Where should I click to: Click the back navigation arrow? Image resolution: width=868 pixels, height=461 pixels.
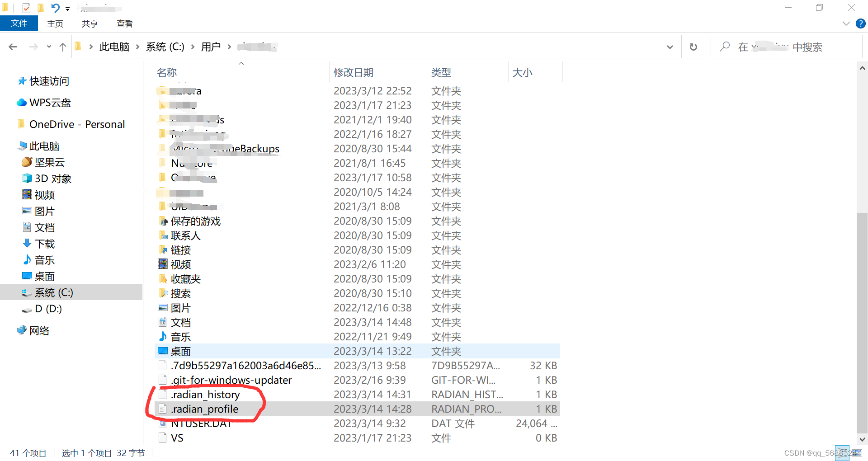click(13, 47)
